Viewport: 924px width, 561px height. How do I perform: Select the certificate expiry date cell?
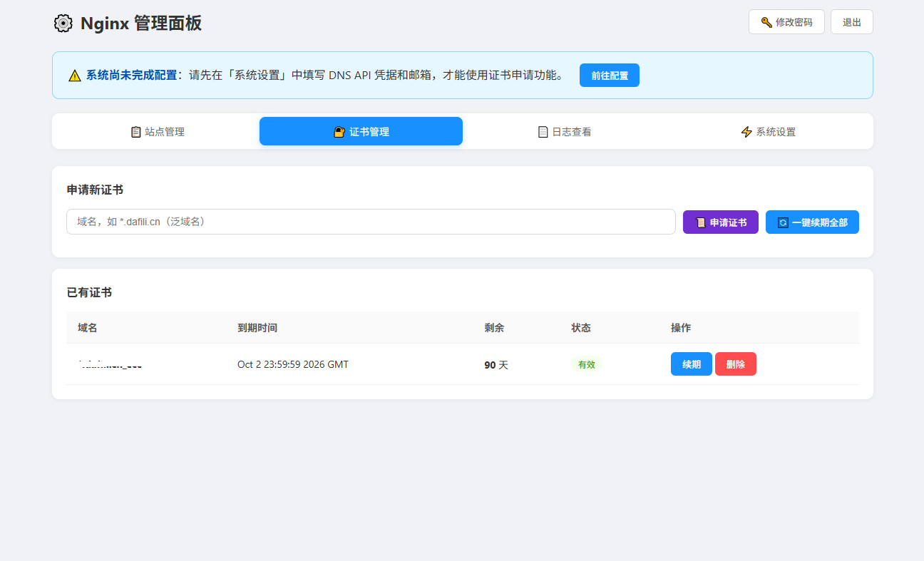[x=293, y=364]
